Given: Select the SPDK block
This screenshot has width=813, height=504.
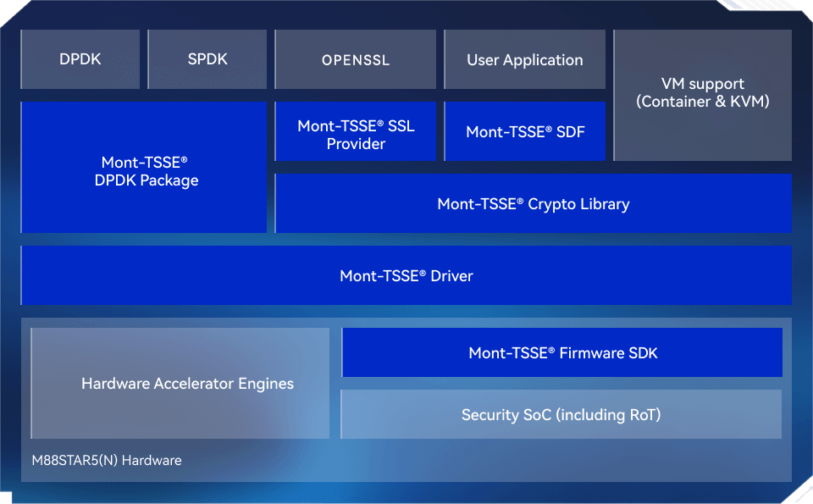Looking at the screenshot, I should pos(207,59).
